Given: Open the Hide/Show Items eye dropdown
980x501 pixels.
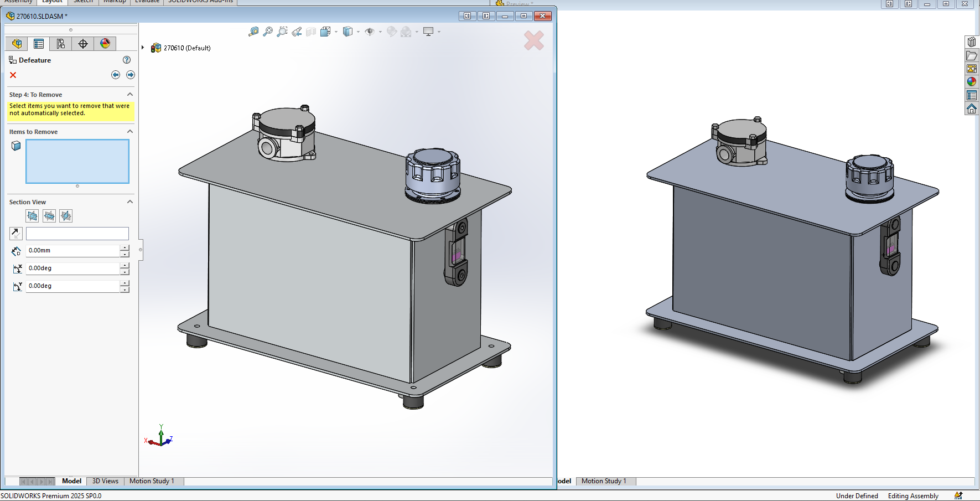Looking at the screenshot, I should coord(380,32).
